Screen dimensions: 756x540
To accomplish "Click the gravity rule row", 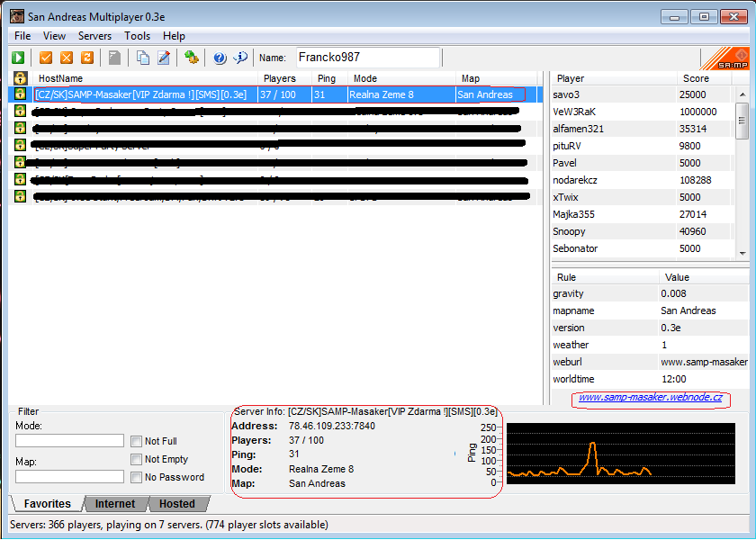I will tap(651, 293).
